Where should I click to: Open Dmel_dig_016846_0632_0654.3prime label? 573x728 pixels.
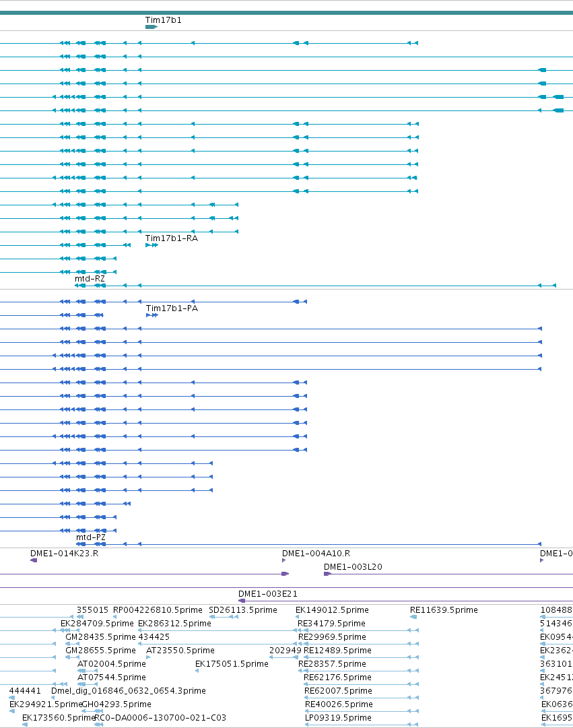click(x=128, y=691)
